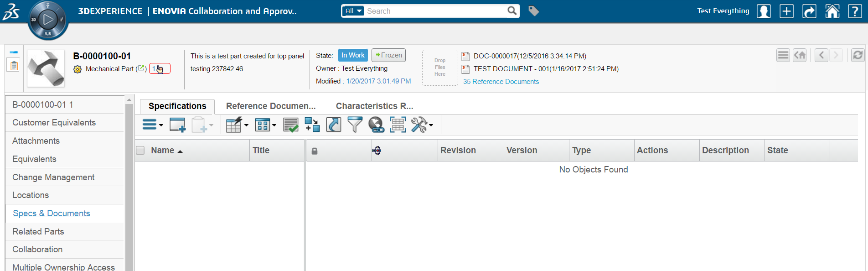The height and width of the screenshot is (271, 868).
Task: Click the list-with-checkmark toolbar icon
Action: tap(290, 125)
